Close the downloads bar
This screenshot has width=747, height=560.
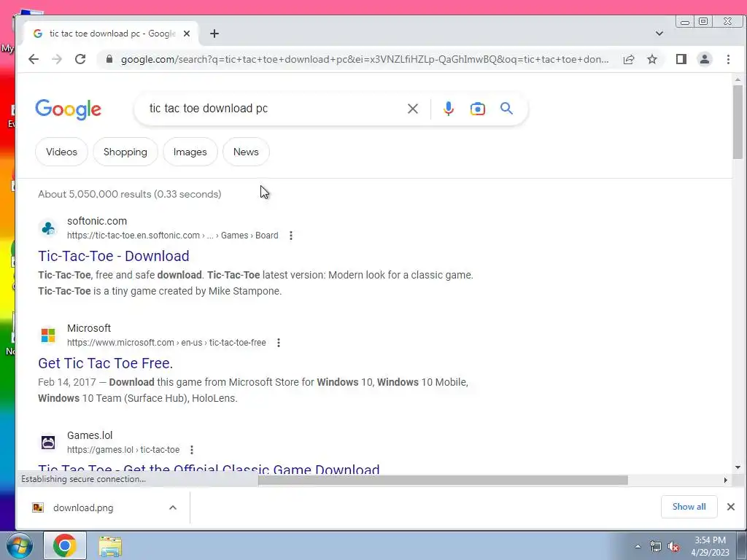731,507
